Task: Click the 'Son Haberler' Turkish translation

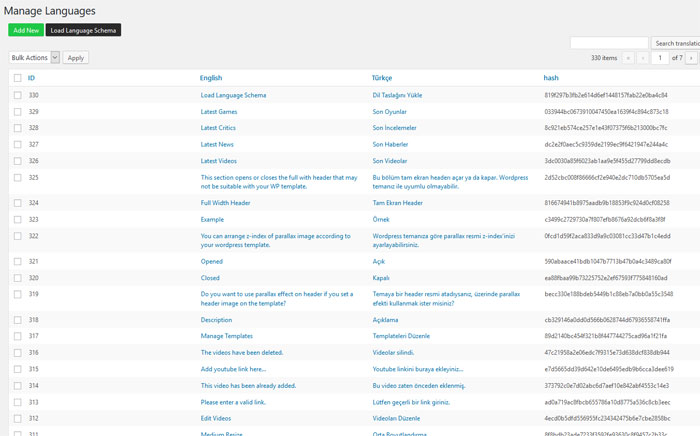Action: tap(390, 144)
